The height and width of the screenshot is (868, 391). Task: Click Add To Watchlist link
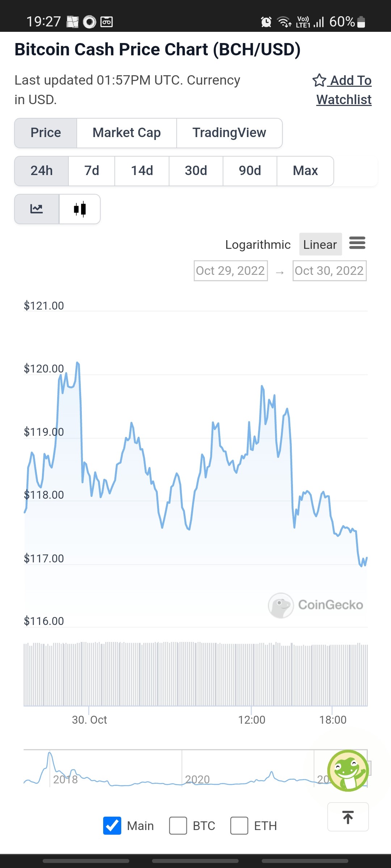[342, 90]
